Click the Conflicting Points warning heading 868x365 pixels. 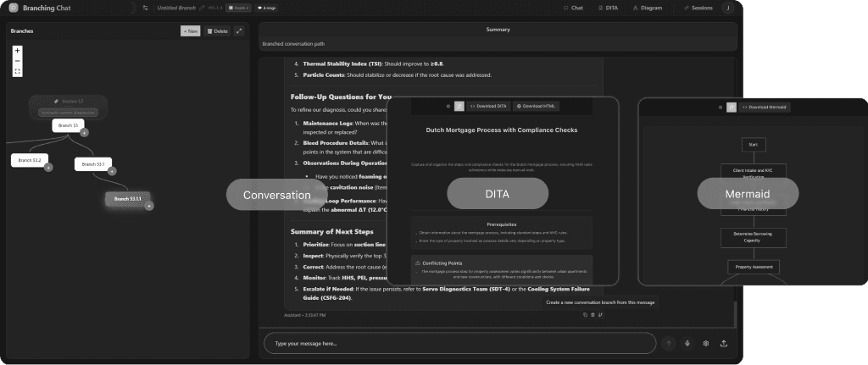[438, 263]
